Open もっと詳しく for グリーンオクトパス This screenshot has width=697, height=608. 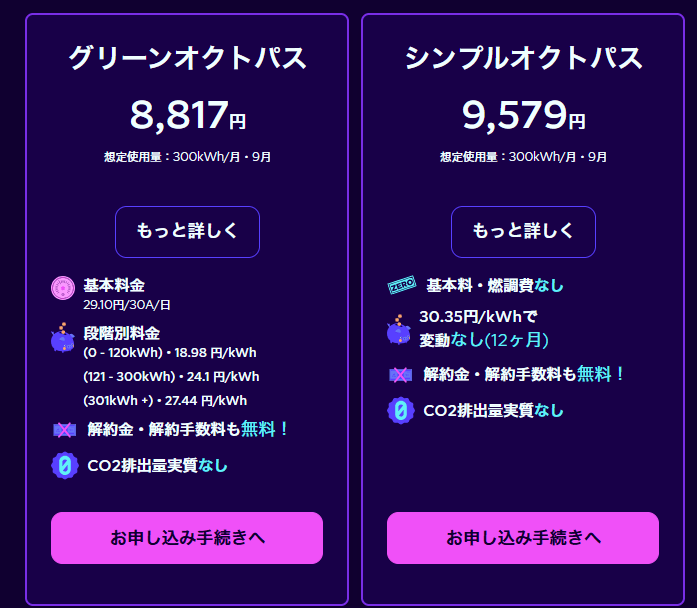(187, 231)
